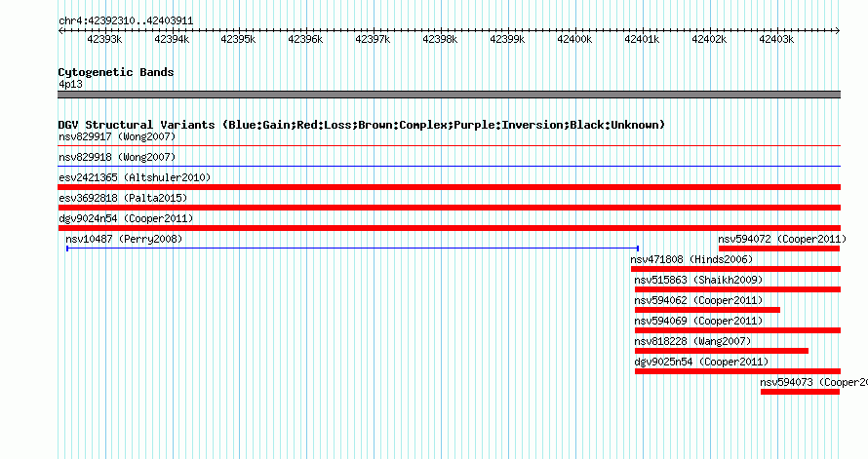Click the red nsv594073 loss bar
Image resolution: width=868 pixels, height=459 pixels.
click(x=801, y=392)
